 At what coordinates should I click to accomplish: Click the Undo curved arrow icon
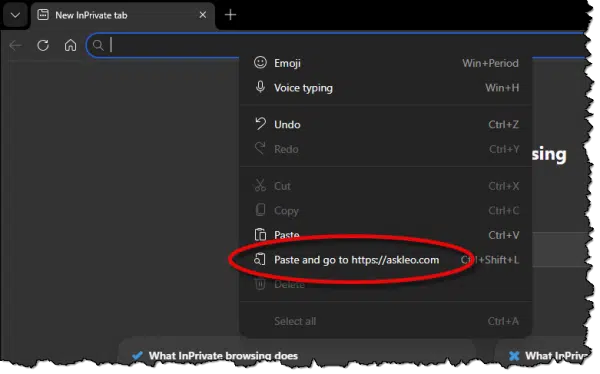(260, 124)
